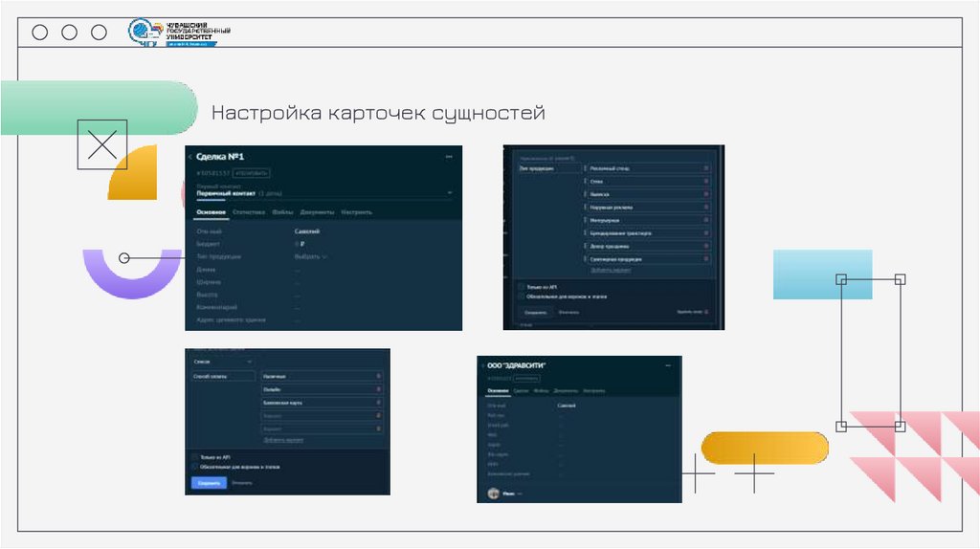Open Настроить tab in ООО ЗДРАВСИТИ card
980x549 pixels.
pyautogui.click(x=593, y=391)
